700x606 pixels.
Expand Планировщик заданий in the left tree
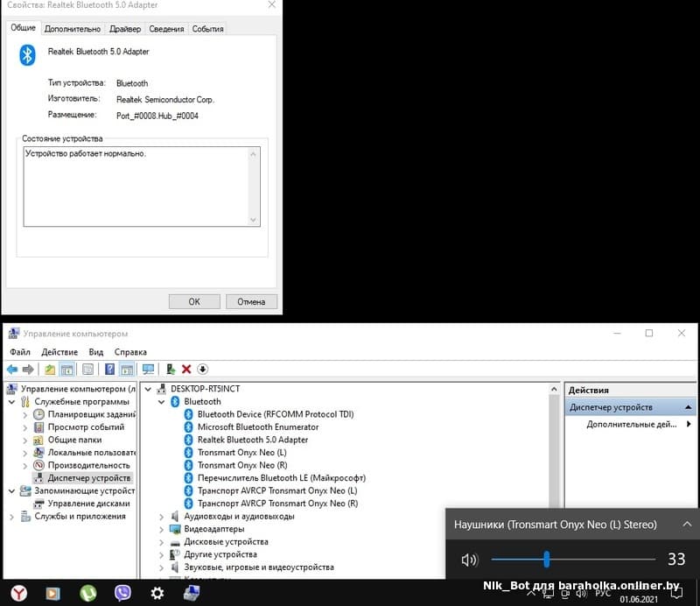pyautogui.click(x=25, y=415)
